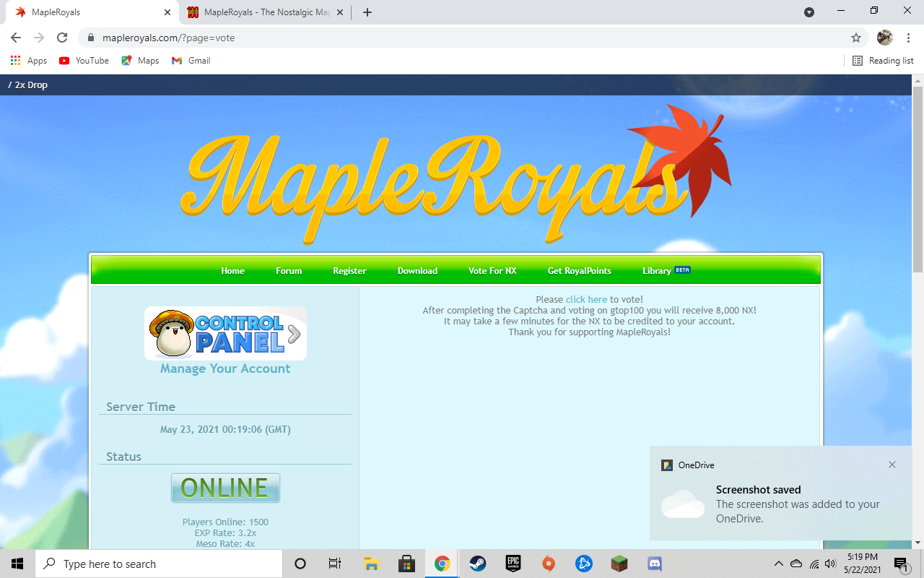This screenshot has width=924, height=578.
Task: Open the Battle.net taskbar icon
Action: [x=583, y=564]
